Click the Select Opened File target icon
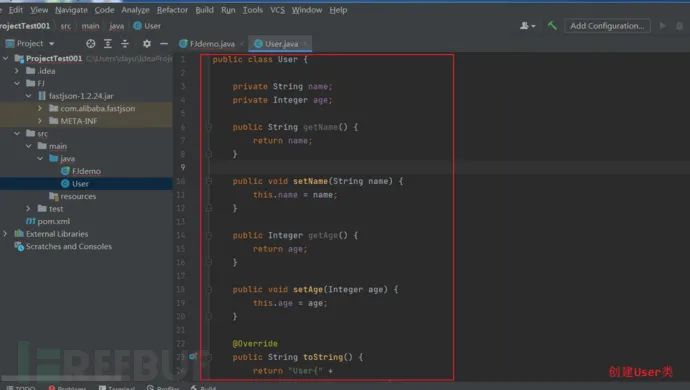This screenshot has width=690, height=390. click(91, 44)
